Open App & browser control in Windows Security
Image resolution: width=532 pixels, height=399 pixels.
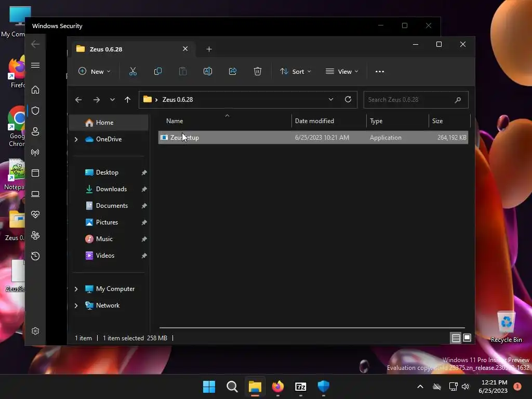pos(35,173)
